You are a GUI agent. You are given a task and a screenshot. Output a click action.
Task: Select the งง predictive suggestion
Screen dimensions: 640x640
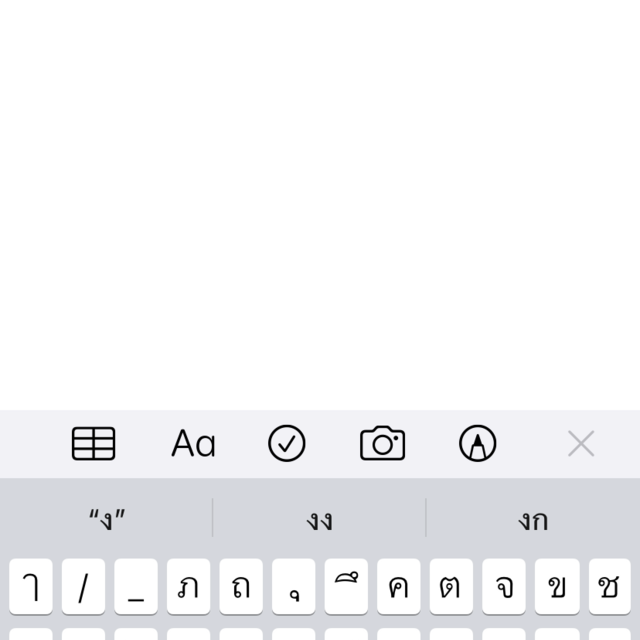click(320, 521)
